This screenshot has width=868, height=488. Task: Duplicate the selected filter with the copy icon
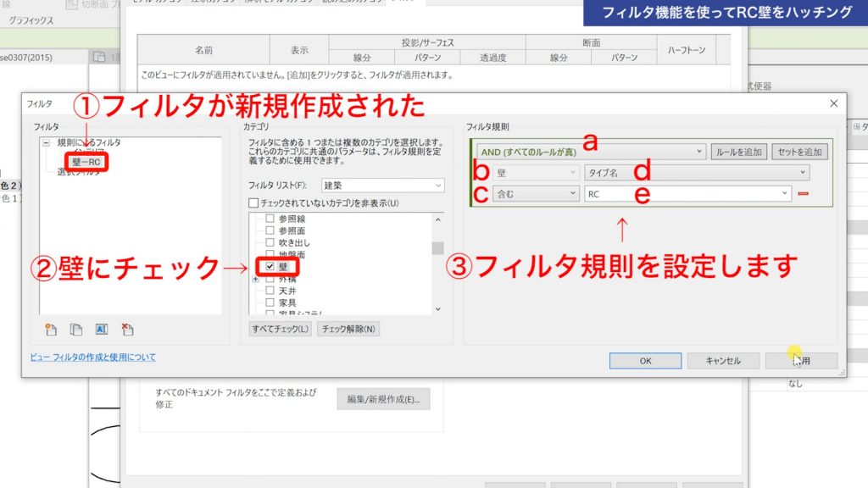click(77, 329)
